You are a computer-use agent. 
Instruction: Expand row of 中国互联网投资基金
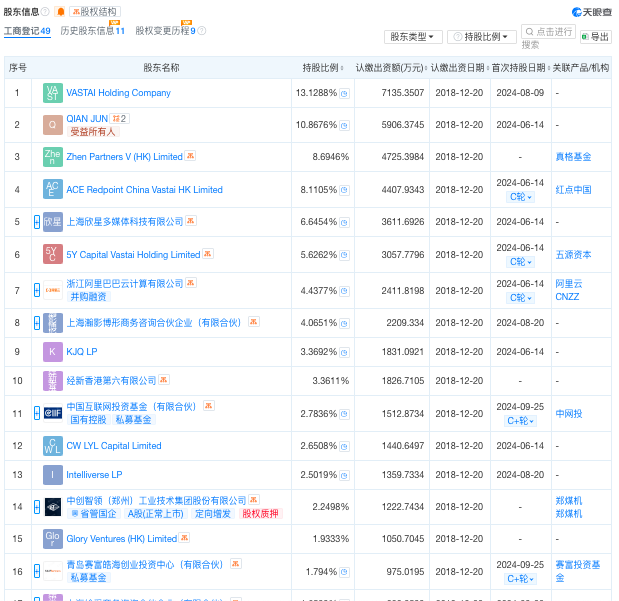[x=37, y=413]
